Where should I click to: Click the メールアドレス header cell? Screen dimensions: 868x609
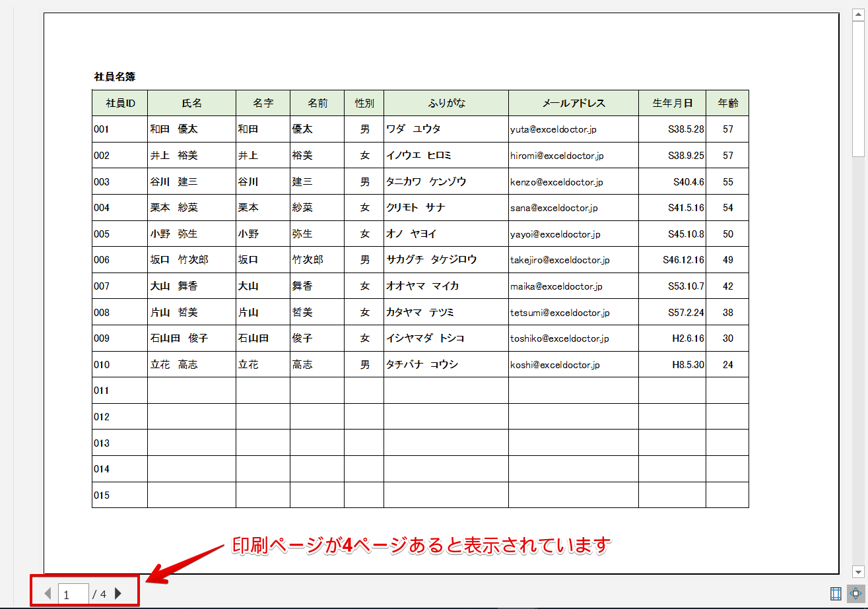point(574,103)
